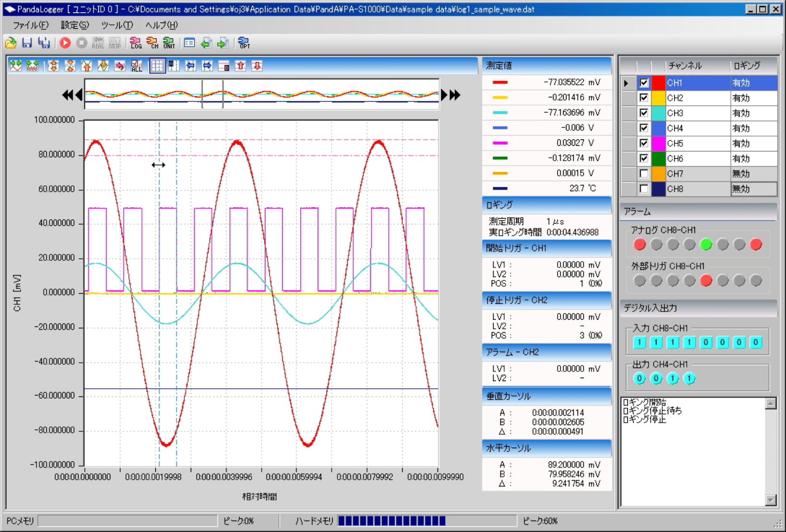Check the CH8 channel checkbox
The width and height of the screenshot is (786, 532).
(644, 189)
